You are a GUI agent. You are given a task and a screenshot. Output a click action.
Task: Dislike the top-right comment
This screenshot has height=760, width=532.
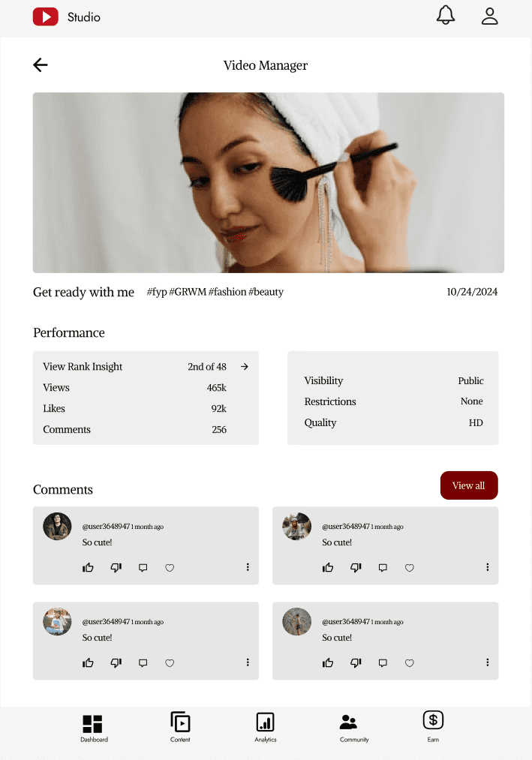point(356,568)
